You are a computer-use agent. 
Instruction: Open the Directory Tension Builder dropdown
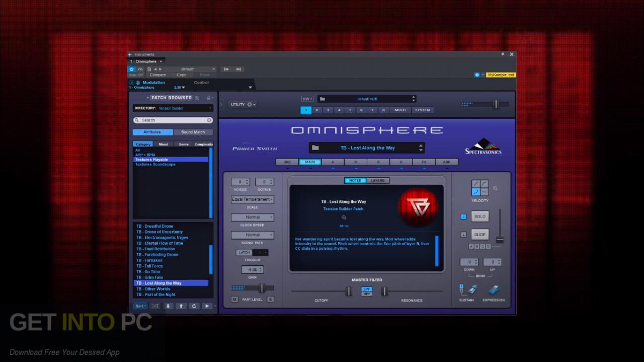click(173, 108)
